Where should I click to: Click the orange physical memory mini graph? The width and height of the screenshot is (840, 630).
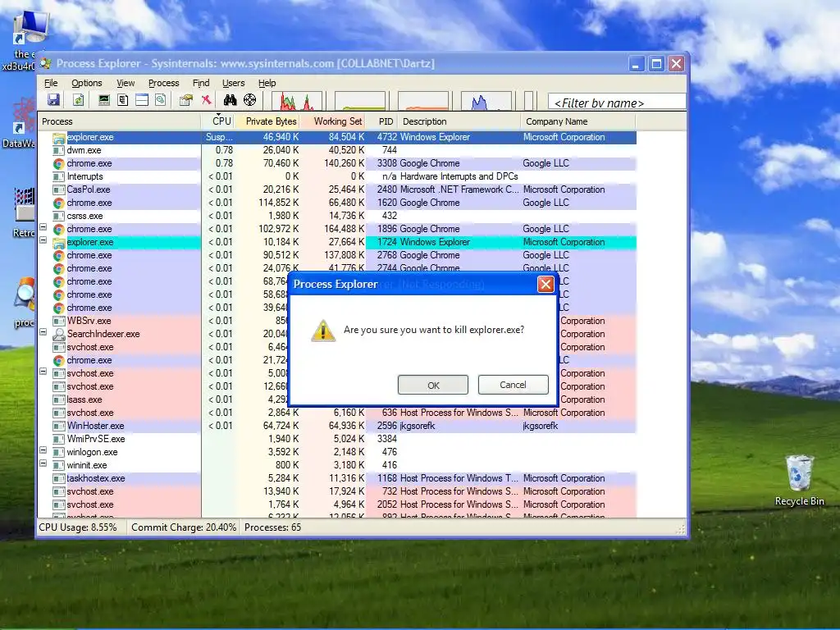pyautogui.click(x=422, y=101)
